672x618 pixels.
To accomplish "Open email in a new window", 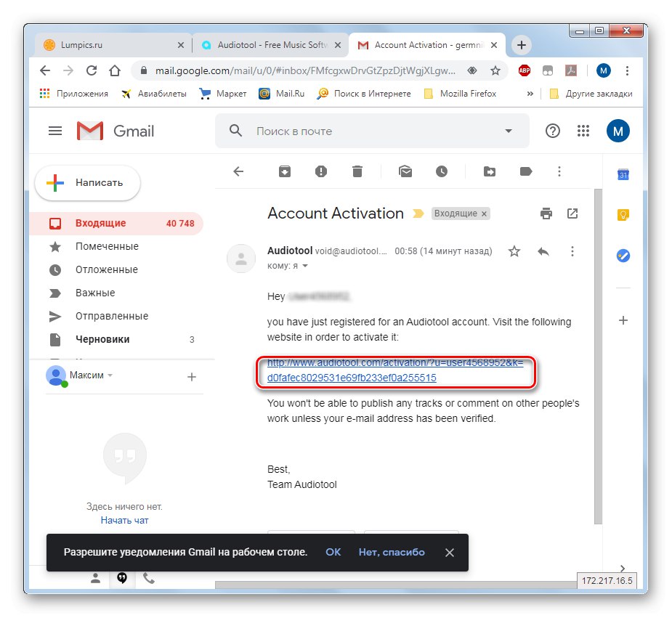I will click(572, 214).
